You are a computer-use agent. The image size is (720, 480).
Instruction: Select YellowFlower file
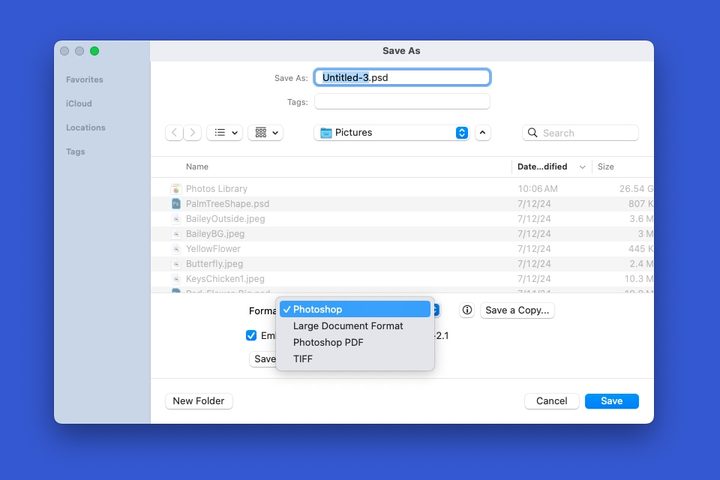click(403, 248)
